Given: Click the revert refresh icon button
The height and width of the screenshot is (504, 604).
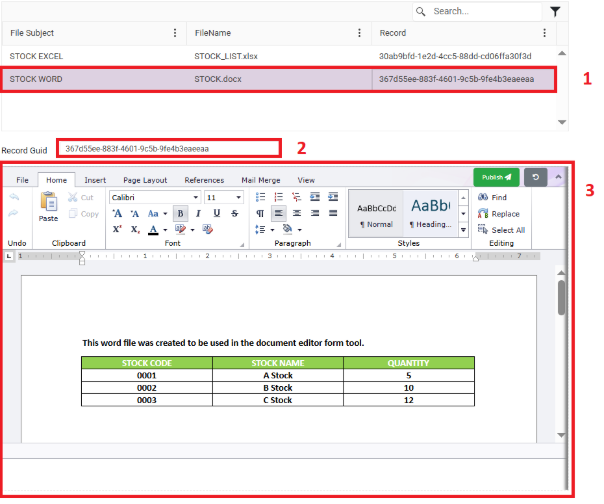Looking at the screenshot, I should coord(535,177).
